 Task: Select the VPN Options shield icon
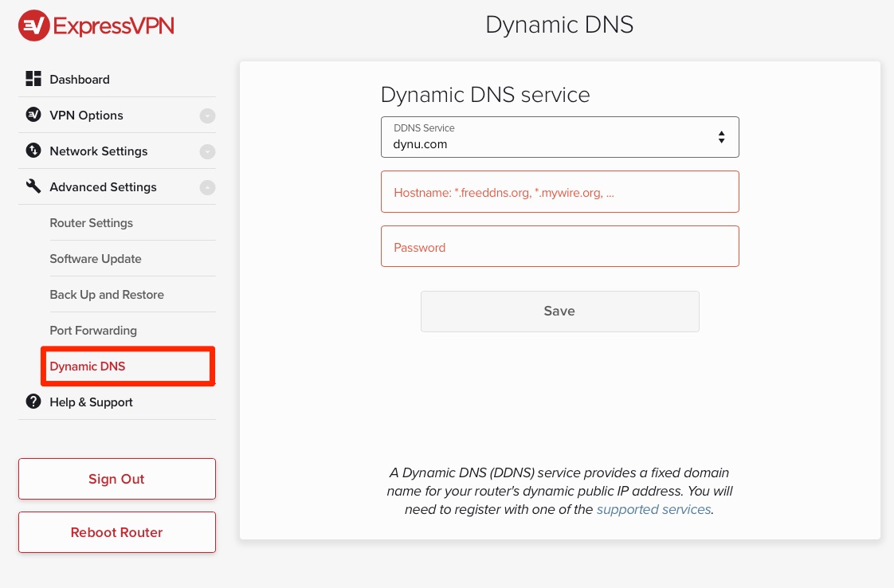(x=33, y=115)
